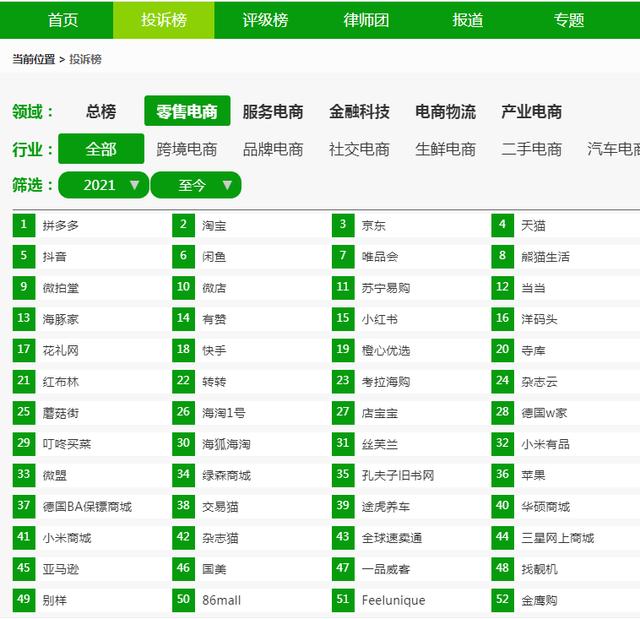
Task: Expand the 至今 date filter dropdown
Action: tap(196, 185)
